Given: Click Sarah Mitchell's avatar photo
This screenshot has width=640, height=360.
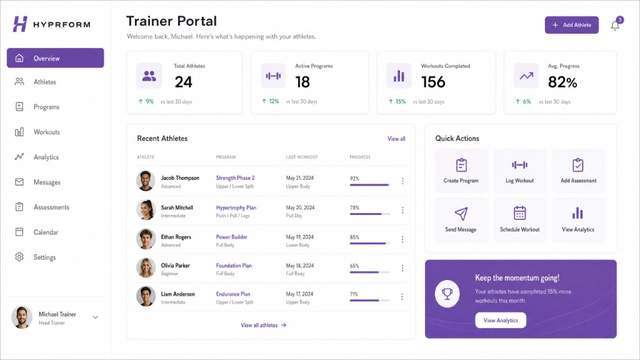Looking at the screenshot, I should click(146, 210).
